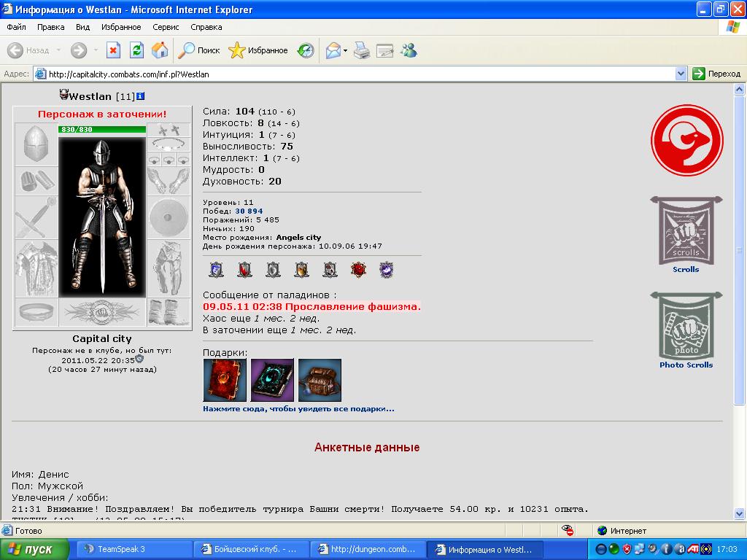Click the Print printer icon
The image size is (747, 560).
tap(362, 50)
